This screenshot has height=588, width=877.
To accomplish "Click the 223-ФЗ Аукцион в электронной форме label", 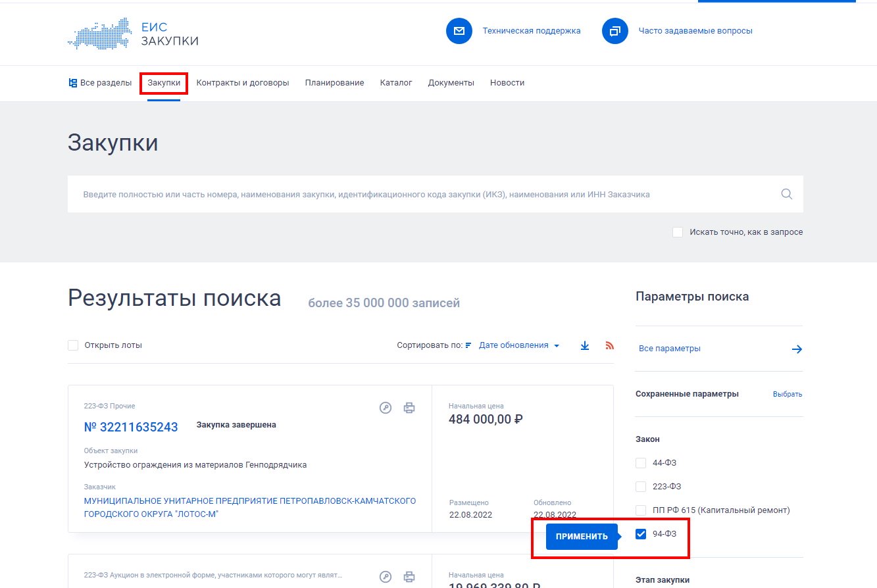I will point(213,576).
